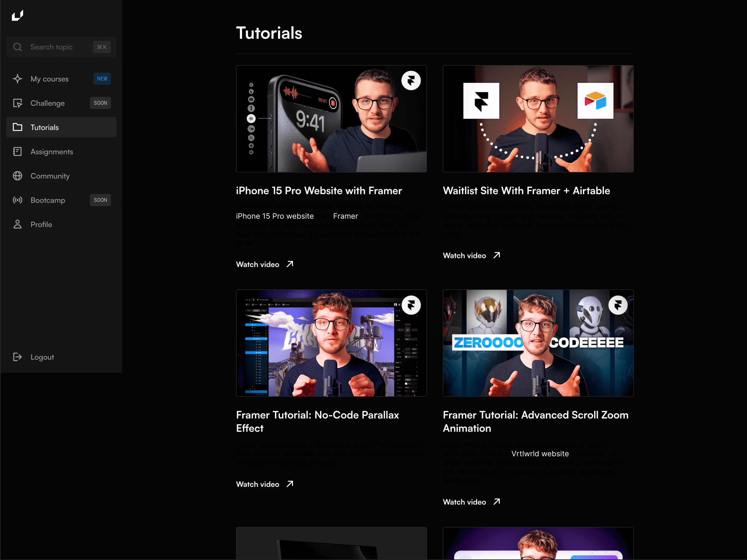Image resolution: width=747 pixels, height=560 pixels.
Task: Click the Tutorials page heading
Action: (x=269, y=33)
